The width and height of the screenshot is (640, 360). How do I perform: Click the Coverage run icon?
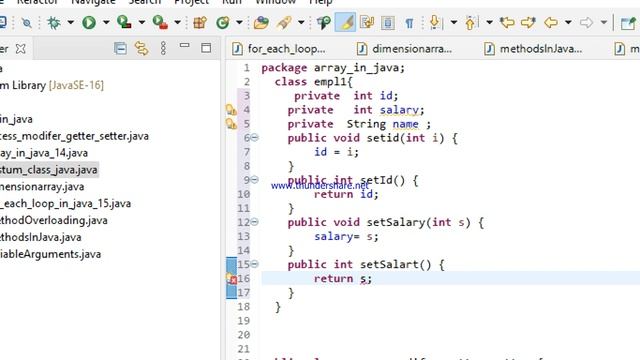[x=124, y=22]
